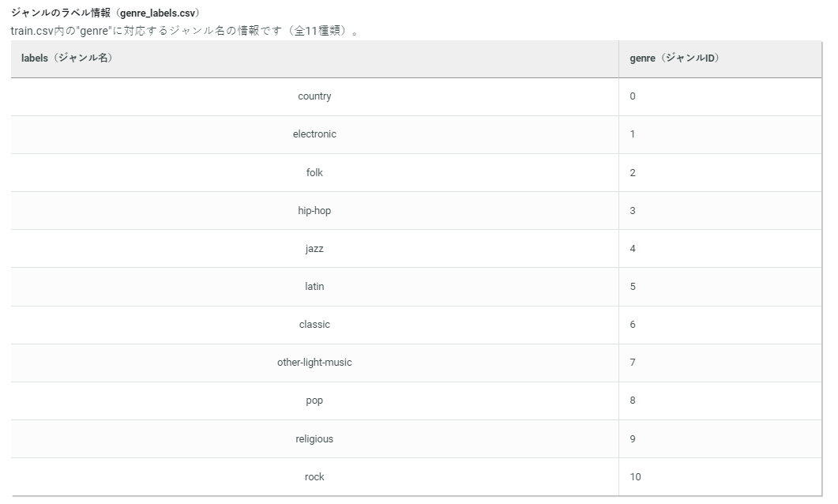The height and width of the screenshot is (504, 838).
Task: Click the rock row at table bottom
Action: pos(314,476)
